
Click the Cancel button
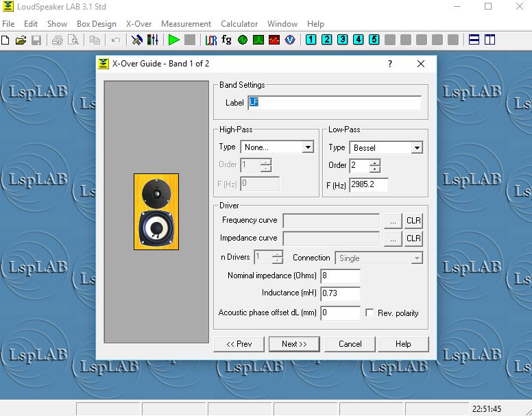pos(350,344)
